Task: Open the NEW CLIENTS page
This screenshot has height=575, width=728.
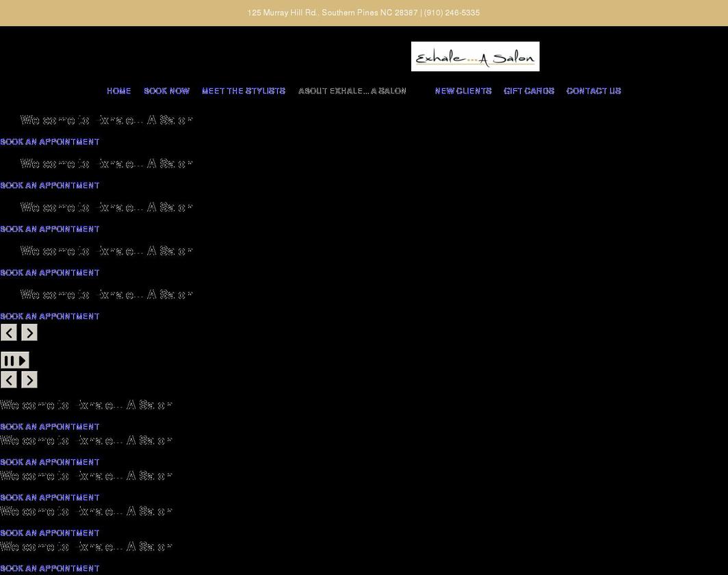Action: [x=463, y=91]
